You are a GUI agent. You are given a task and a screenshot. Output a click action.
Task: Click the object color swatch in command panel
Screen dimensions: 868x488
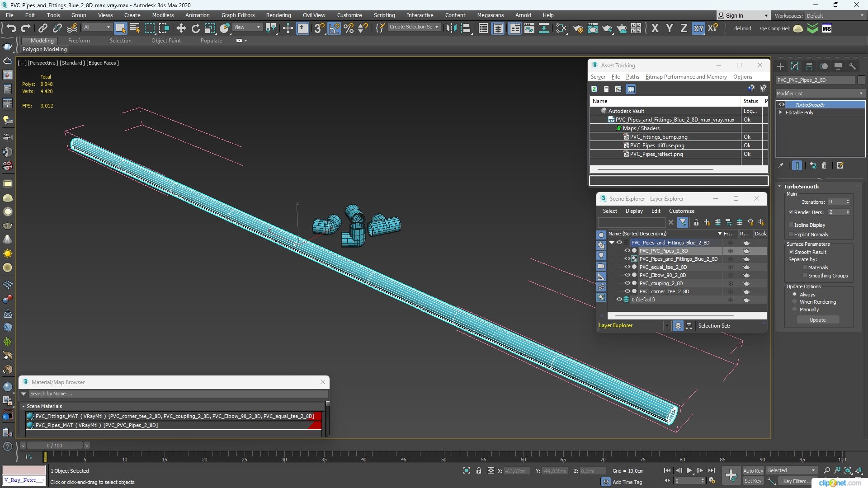tap(861, 80)
